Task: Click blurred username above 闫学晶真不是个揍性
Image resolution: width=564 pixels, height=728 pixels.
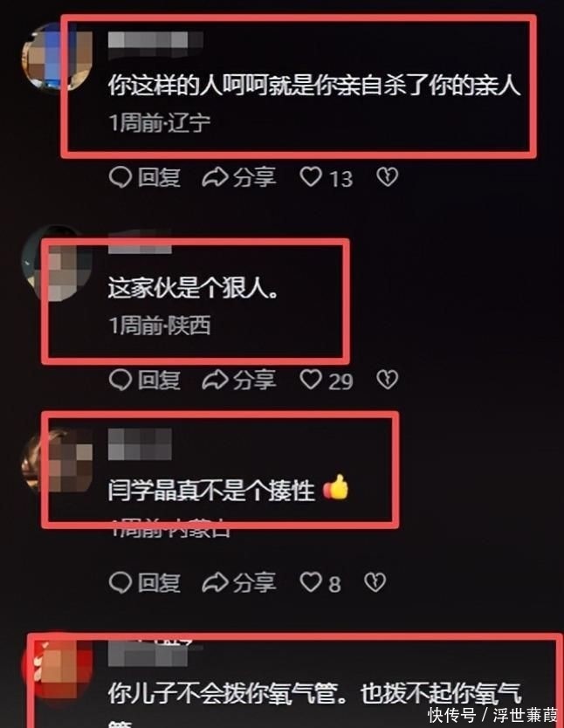Action: tap(140, 445)
